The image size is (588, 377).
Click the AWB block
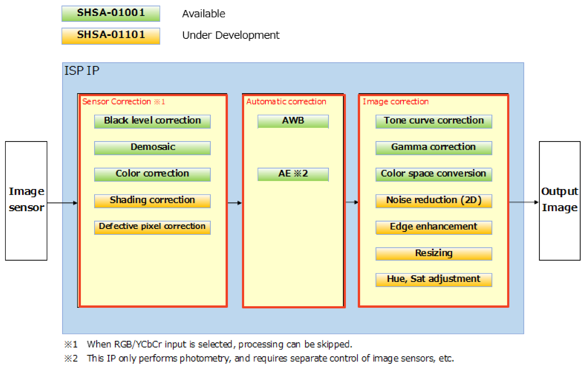click(x=293, y=121)
